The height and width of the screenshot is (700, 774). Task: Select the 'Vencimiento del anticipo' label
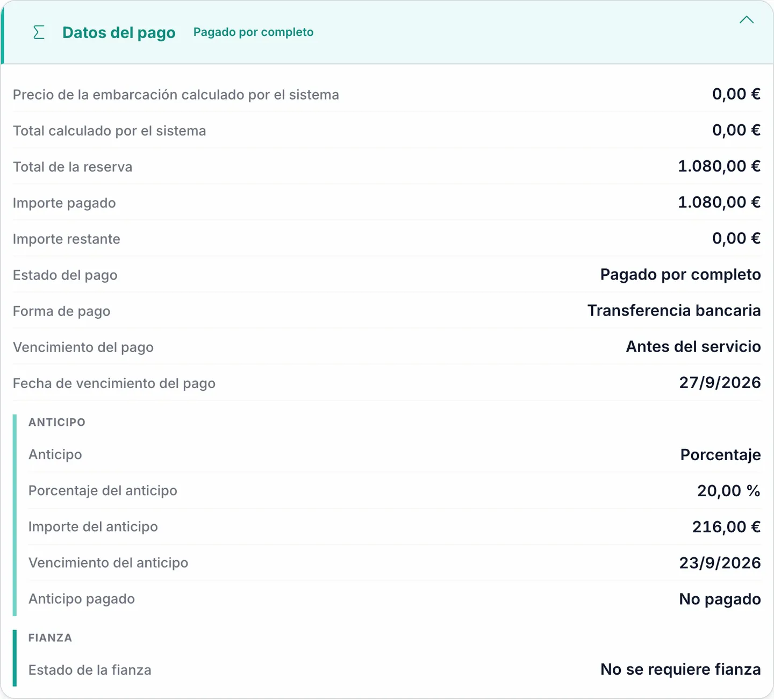[x=108, y=562]
